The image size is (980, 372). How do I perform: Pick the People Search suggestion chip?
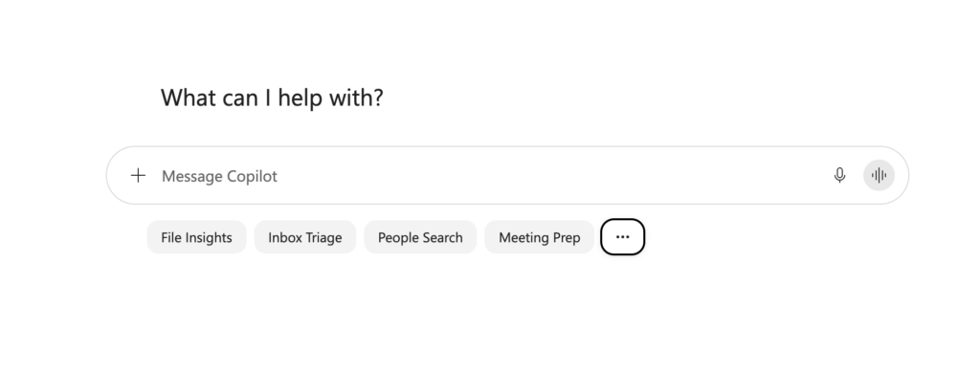point(420,237)
